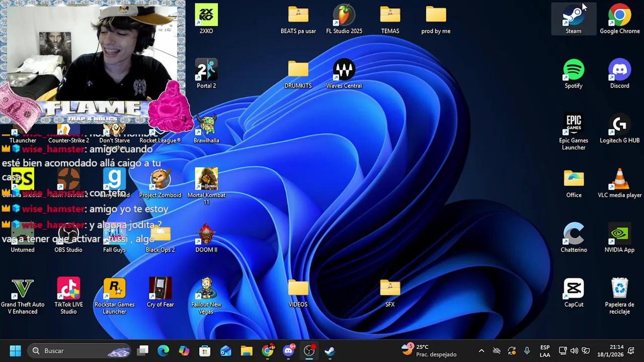Image resolution: width=644 pixels, height=362 pixels.
Task: Open the notification bell in the taskbar
Action: (x=631, y=350)
